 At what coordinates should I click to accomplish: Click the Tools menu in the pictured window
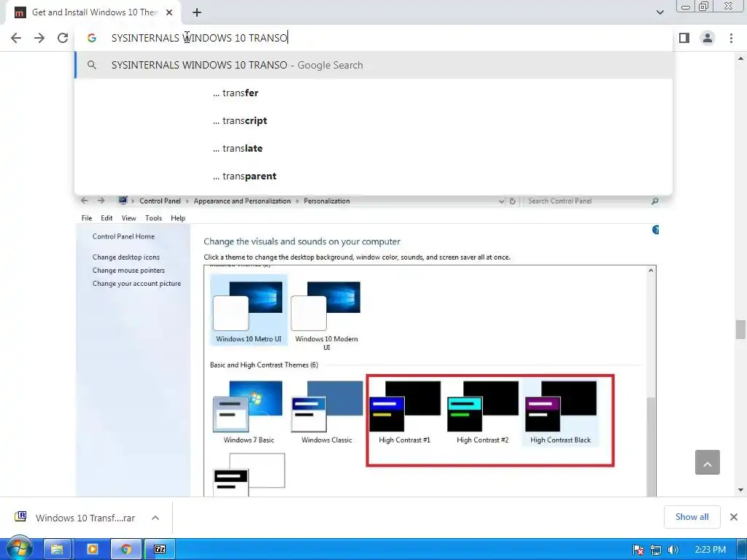click(153, 218)
